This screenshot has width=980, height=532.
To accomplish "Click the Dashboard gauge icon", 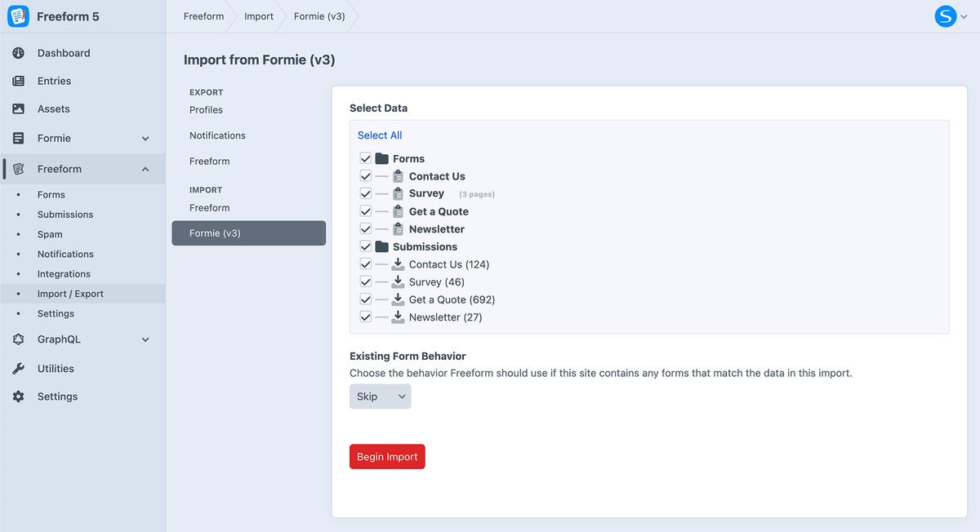I will 19,53.
